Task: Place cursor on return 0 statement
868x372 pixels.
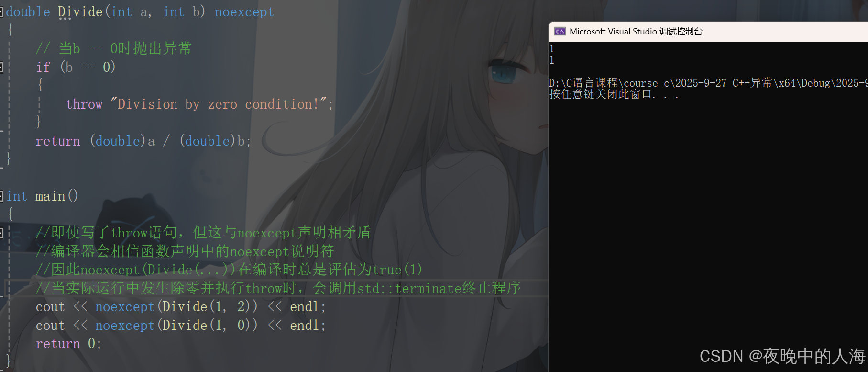Action: click(x=68, y=343)
